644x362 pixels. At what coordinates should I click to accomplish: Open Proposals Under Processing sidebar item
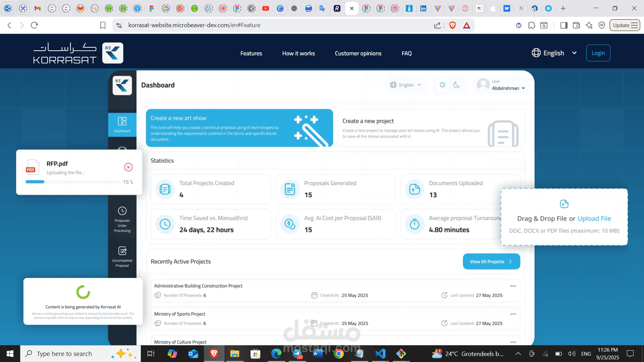tap(122, 220)
